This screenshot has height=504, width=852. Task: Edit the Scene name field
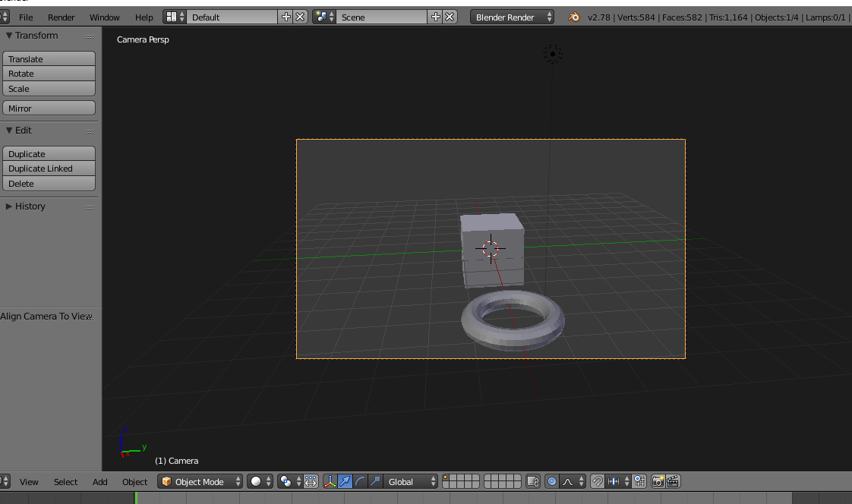point(381,17)
